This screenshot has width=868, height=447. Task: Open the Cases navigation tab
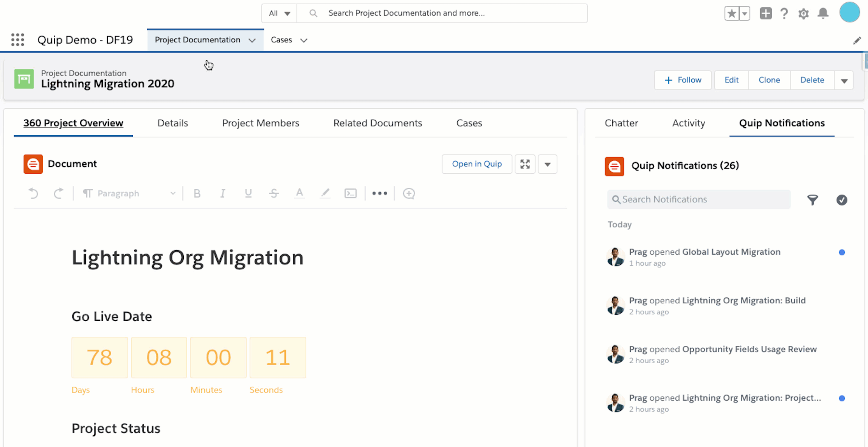(x=281, y=40)
